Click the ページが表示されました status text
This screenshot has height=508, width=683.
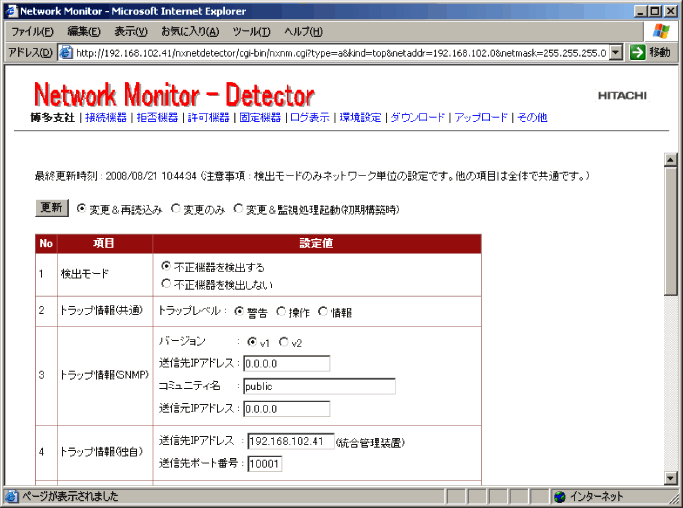(x=70, y=496)
